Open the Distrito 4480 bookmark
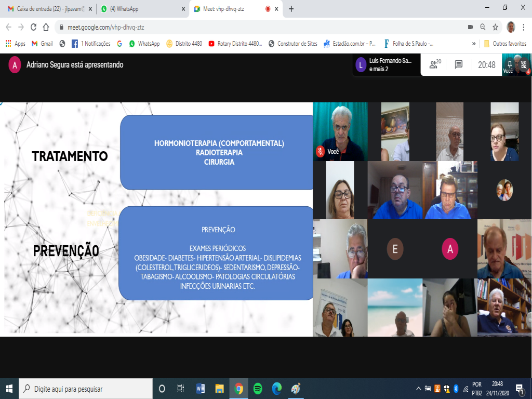The height and width of the screenshot is (399, 532). (x=184, y=44)
